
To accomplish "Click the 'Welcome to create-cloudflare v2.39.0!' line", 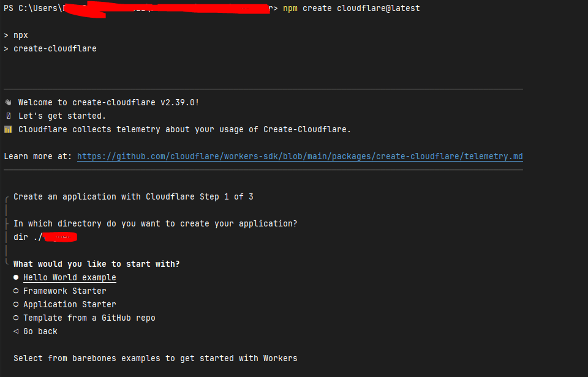I will tap(108, 102).
